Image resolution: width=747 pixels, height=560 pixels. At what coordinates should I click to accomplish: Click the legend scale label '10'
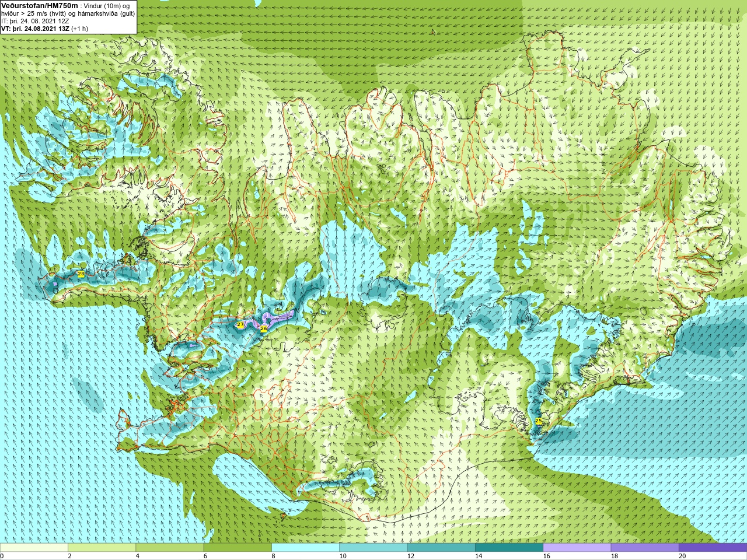[343, 556]
